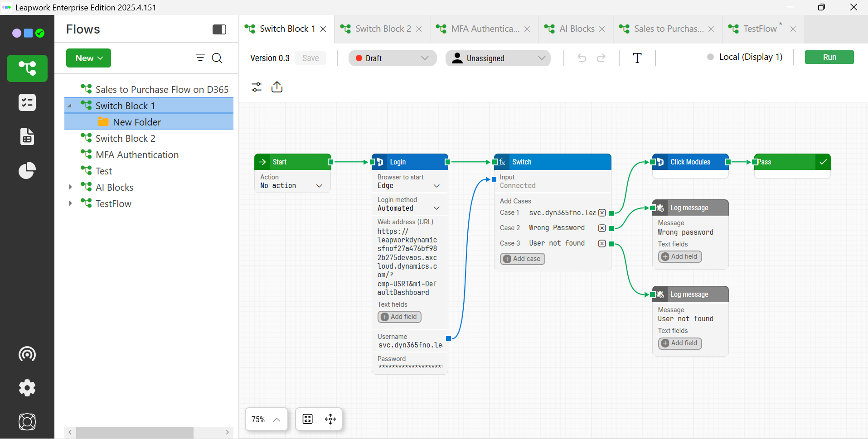Open the Flows section in sidebar
This screenshot has width=868, height=439.
point(27,68)
